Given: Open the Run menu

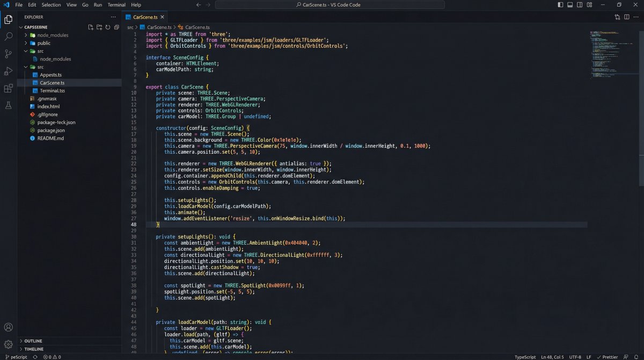Looking at the screenshot, I should click(98, 5).
